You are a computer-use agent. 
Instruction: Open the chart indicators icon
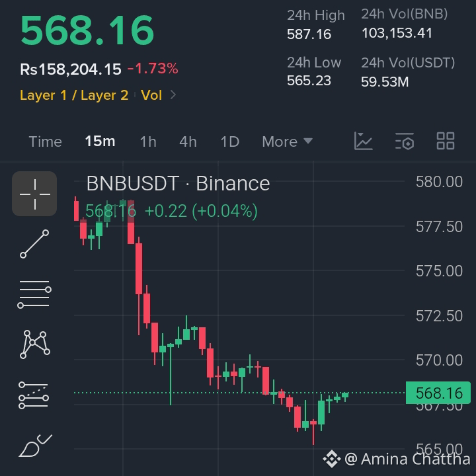pos(364,141)
